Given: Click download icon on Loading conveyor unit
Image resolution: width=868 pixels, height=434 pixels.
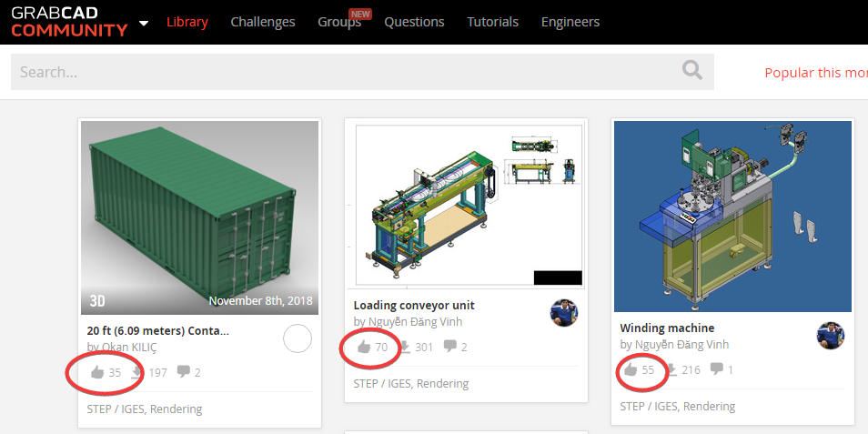Looking at the screenshot, I should point(404,347).
